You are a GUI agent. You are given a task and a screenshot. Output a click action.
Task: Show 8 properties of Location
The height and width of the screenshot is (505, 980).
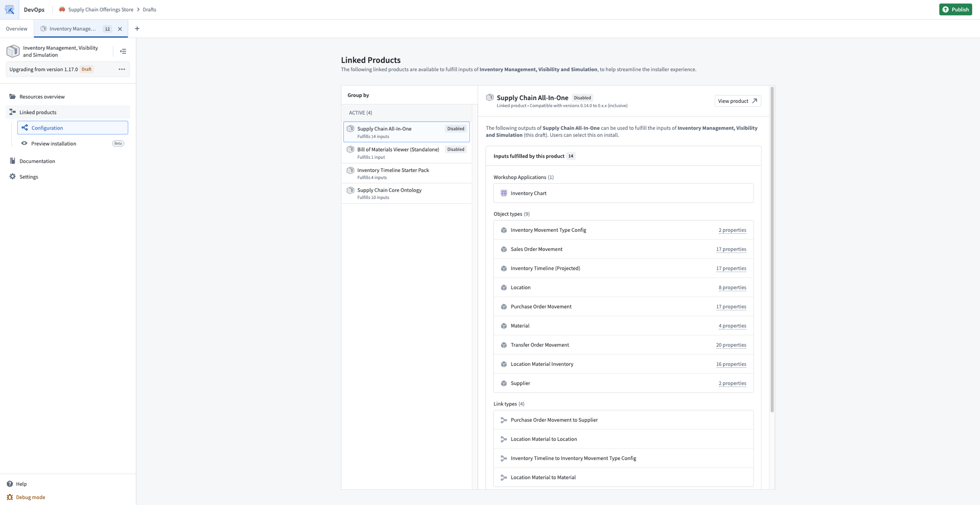[732, 287]
